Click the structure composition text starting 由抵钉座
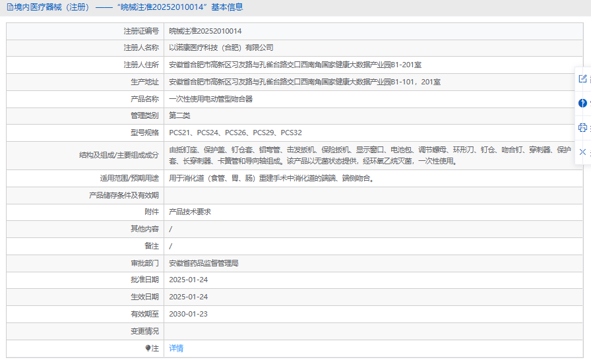This screenshot has width=591, height=364. (370, 155)
